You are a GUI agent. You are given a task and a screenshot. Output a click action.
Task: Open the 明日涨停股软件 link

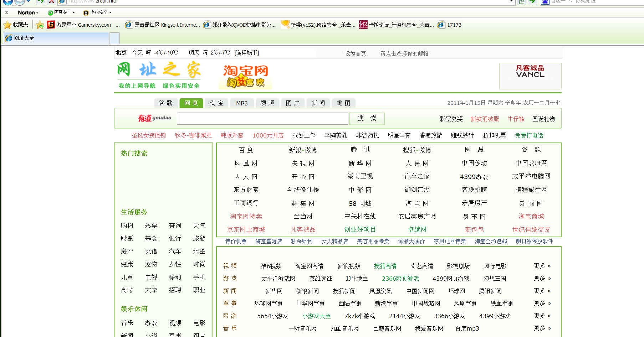(x=534, y=241)
